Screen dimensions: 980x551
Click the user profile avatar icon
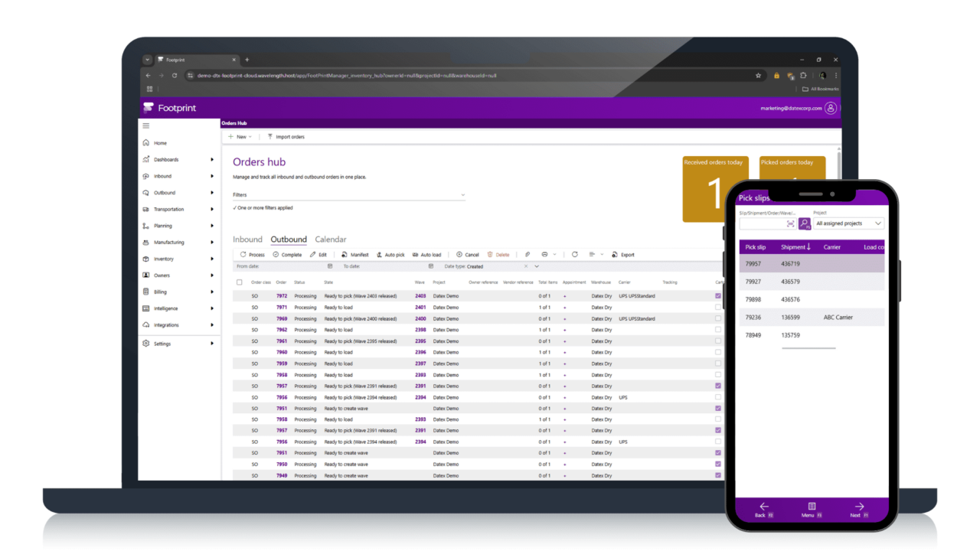(x=831, y=108)
